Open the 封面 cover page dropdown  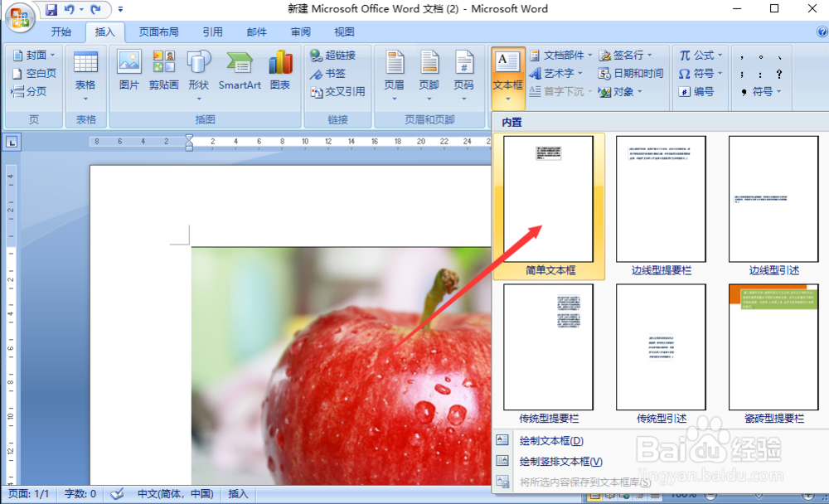pyautogui.click(x=34, y=55)
